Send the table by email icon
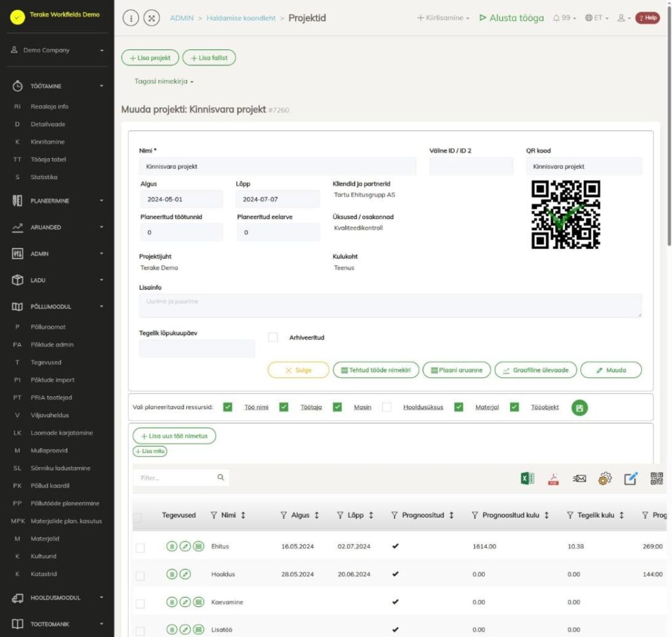672x637 pixels. (579, 478)
